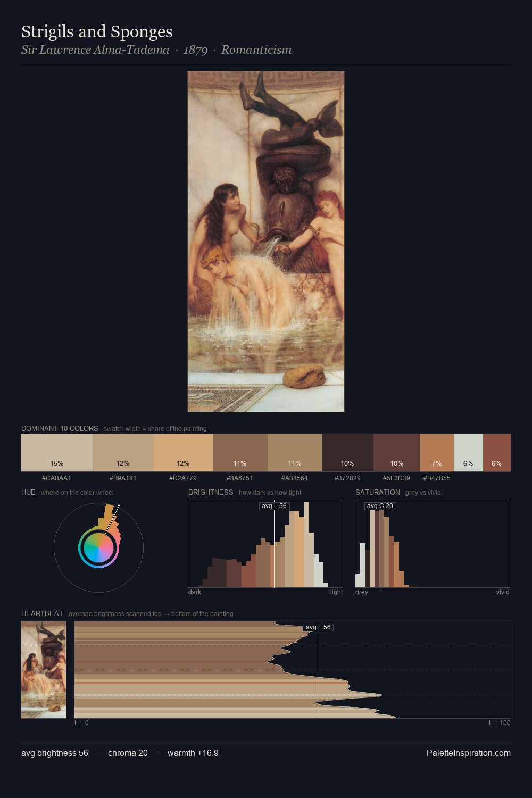This screenshot has width=532, height=798.
Task: Click the #CABAA1 15% color swatch
Action: 57,453
